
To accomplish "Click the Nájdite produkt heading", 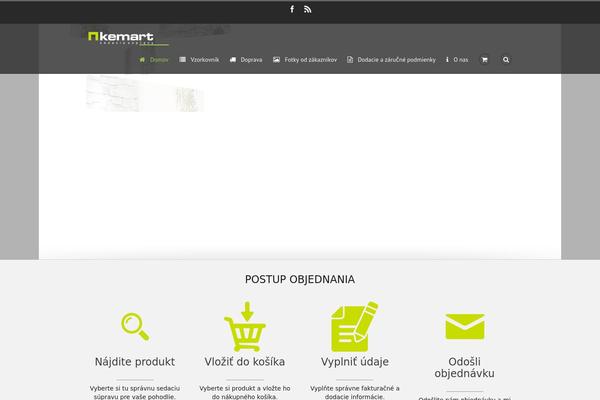I will pyautogui.click(x=135, y=362).
